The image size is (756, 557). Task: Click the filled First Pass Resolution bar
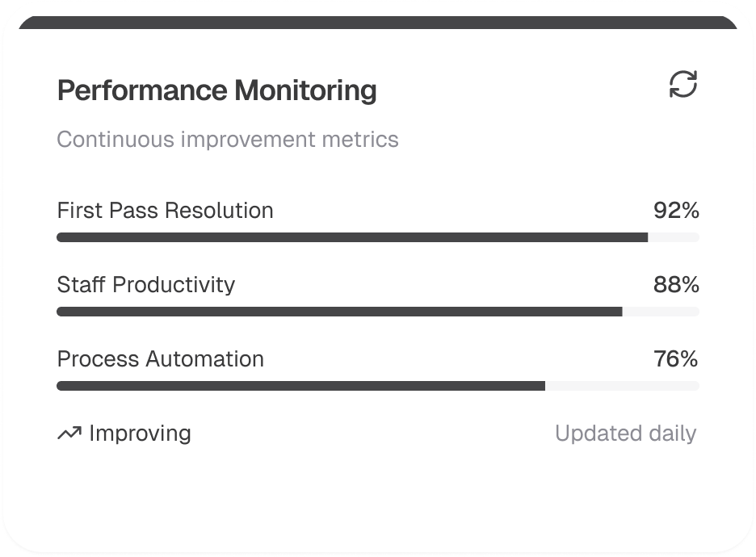pos(352,237)
